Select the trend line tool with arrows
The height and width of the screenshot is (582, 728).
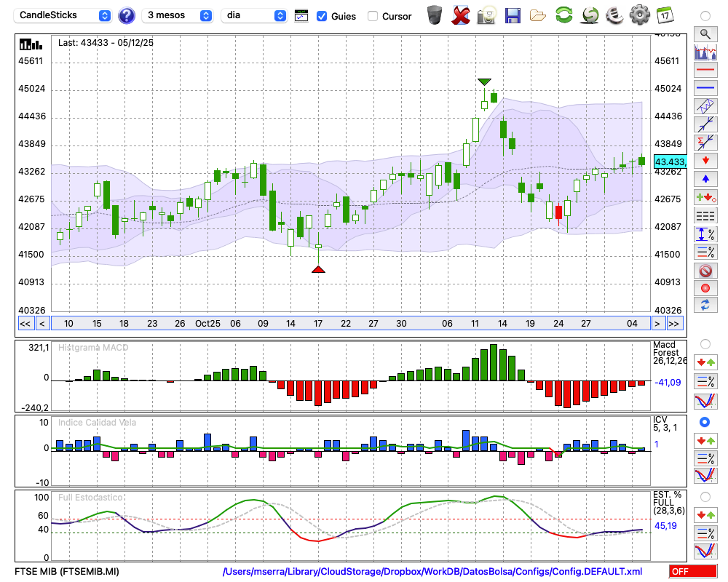[705, 124]
